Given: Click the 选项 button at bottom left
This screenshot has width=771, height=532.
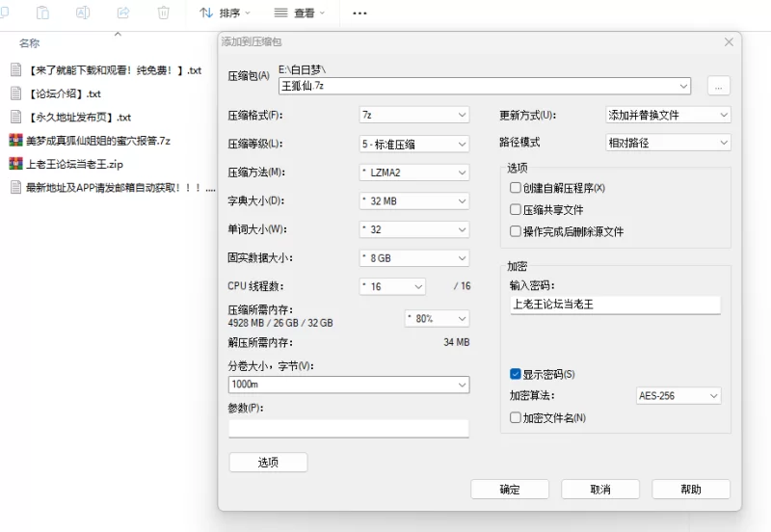Looking at the screenshot, I should click(268, 463).
